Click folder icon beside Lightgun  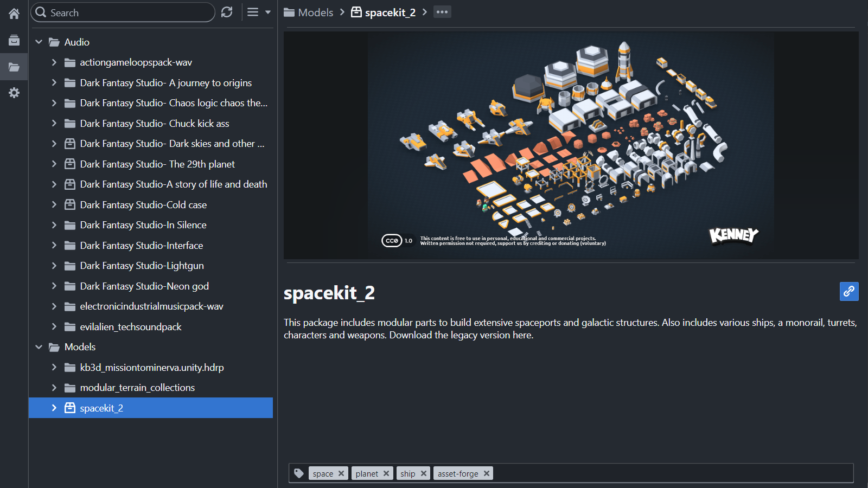[x=70, y=266]
